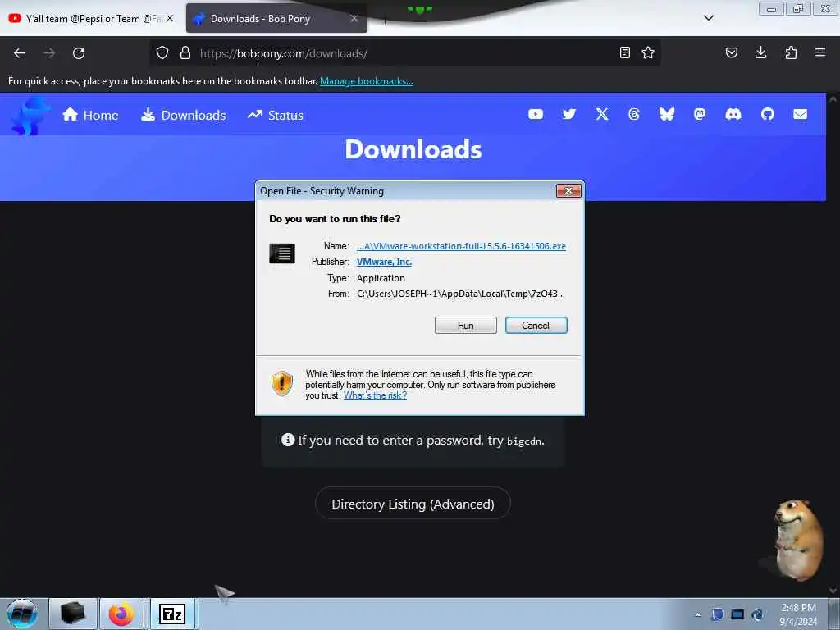The image size is (840, 630).
Task: Go forward using the browser forward arrow
Action: pos(49,53)
